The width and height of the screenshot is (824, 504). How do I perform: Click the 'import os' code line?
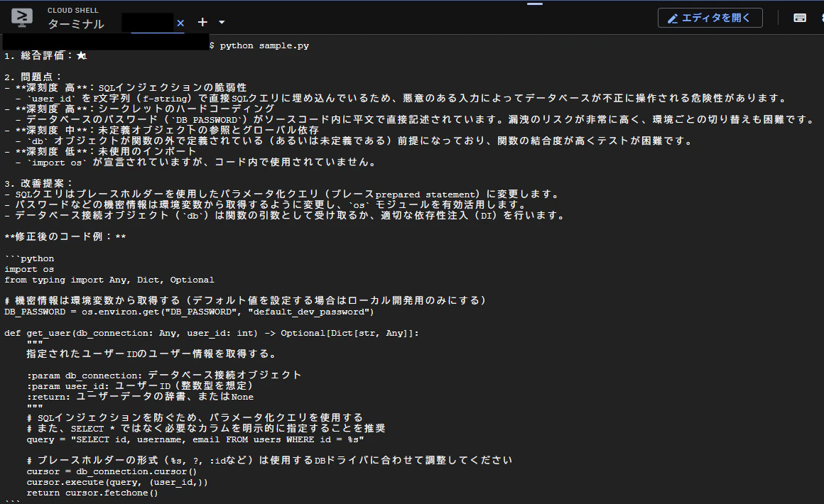pyautogui.click(x=29, y=269)
